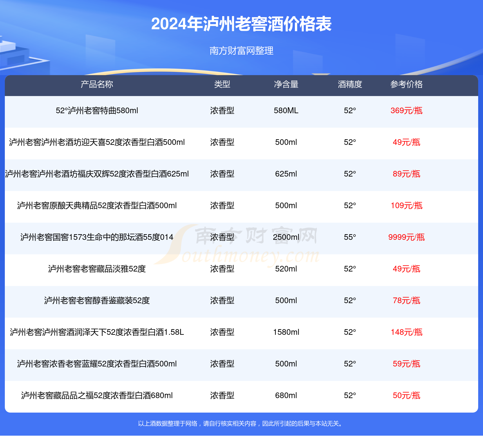Select product 老窖醇香鉴藏装52度

coord(97,300)
